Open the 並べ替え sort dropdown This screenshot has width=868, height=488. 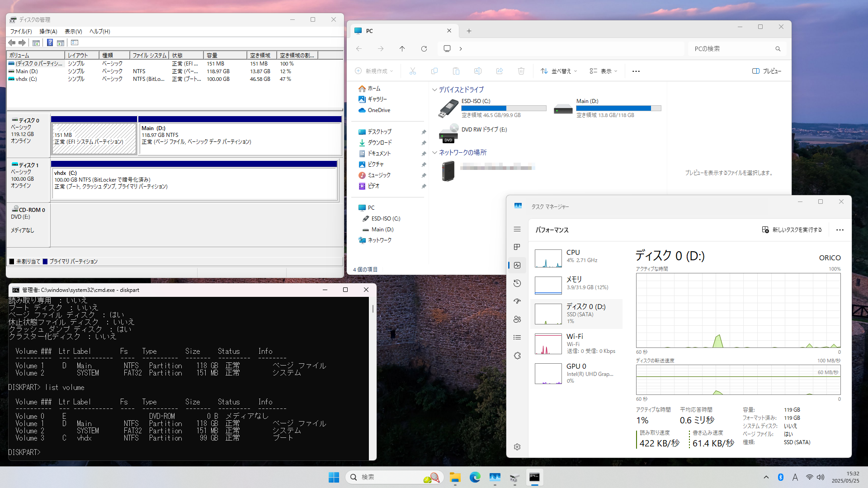coord(559,71)
